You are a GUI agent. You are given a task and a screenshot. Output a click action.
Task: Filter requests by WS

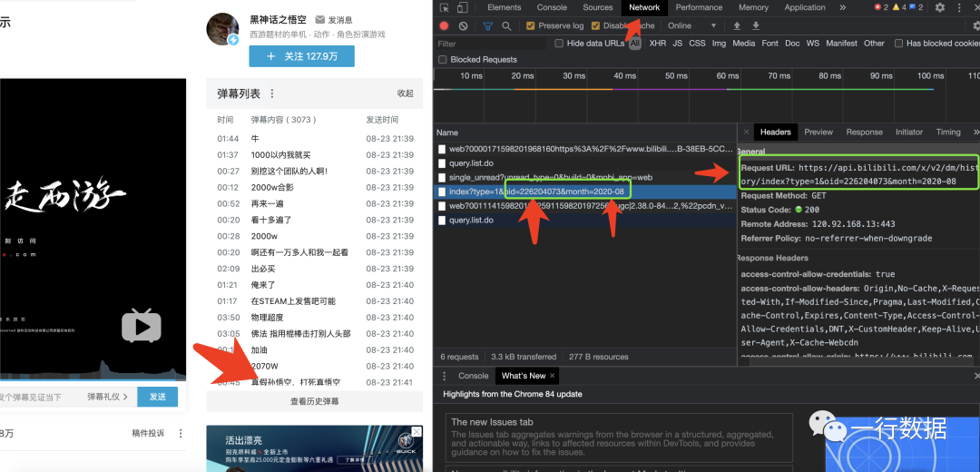[x=812, y=44]
